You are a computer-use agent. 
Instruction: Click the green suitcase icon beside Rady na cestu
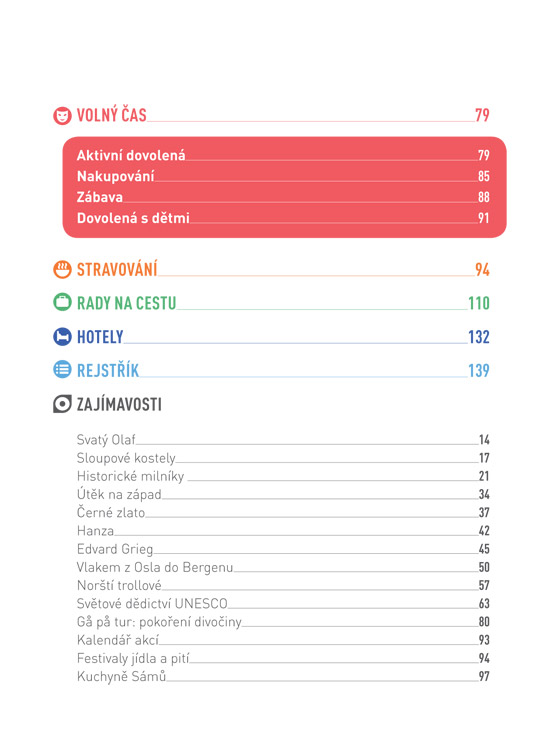click(x=62, y=302)
